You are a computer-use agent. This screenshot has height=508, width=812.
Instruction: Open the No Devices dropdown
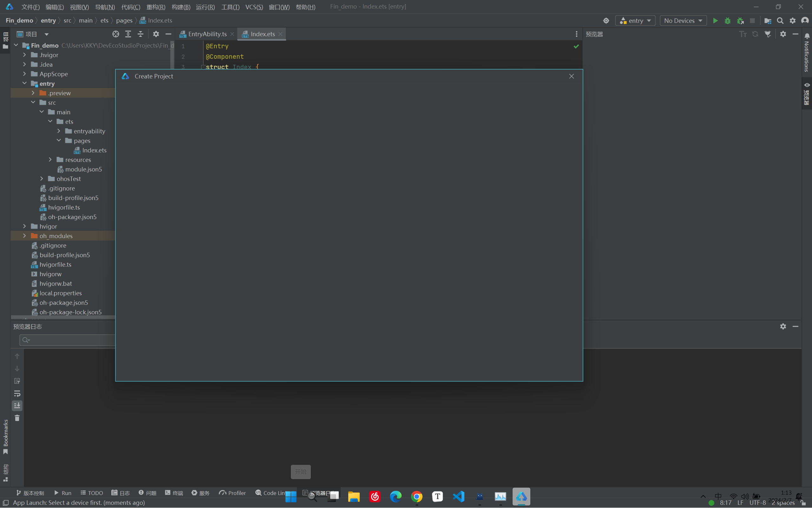pyautogui.click(x=683, y=21)
